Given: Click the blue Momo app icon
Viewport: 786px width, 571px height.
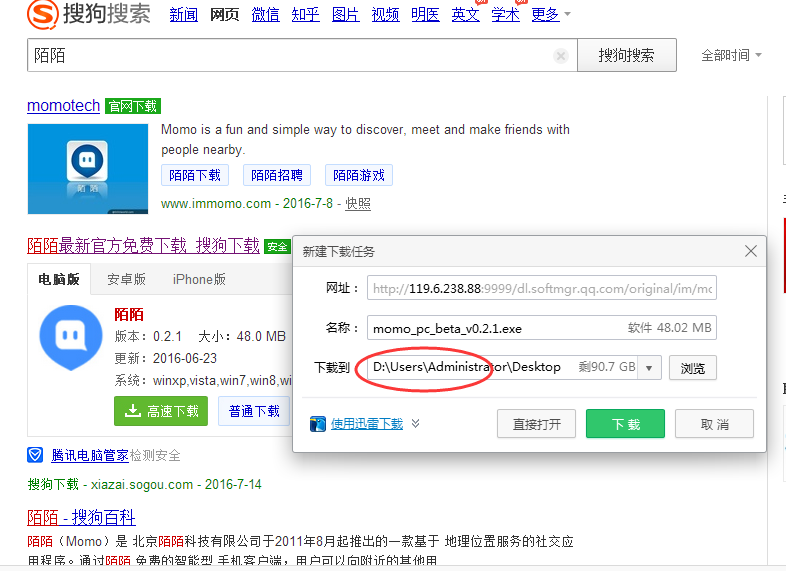Looking at the screenshot, I should 71,337.
